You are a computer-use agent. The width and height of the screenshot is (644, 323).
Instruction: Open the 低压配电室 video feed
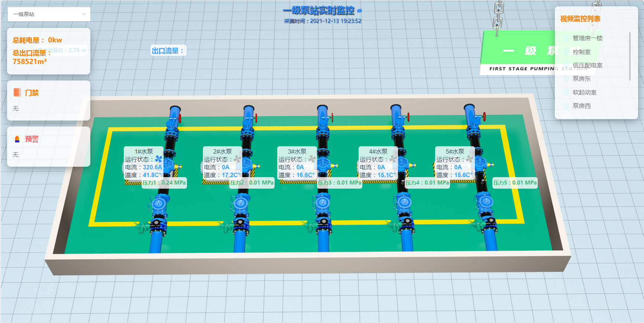click(587, 65)
